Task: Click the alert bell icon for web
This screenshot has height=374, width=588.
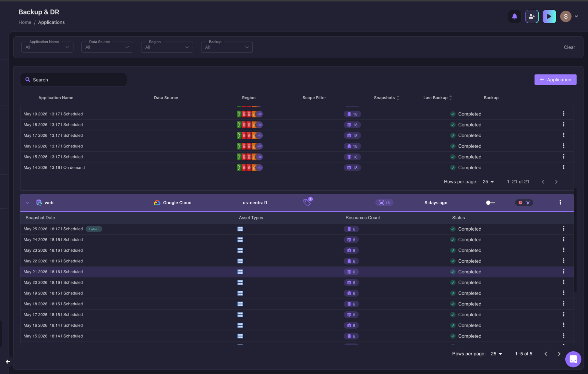Action: tap(528, 203)
